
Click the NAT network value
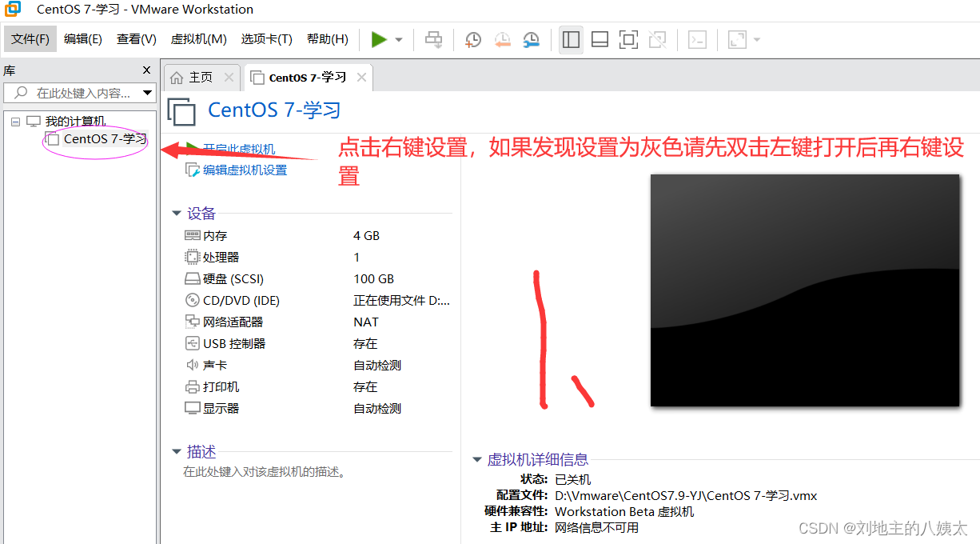click(x=366, y=322)
